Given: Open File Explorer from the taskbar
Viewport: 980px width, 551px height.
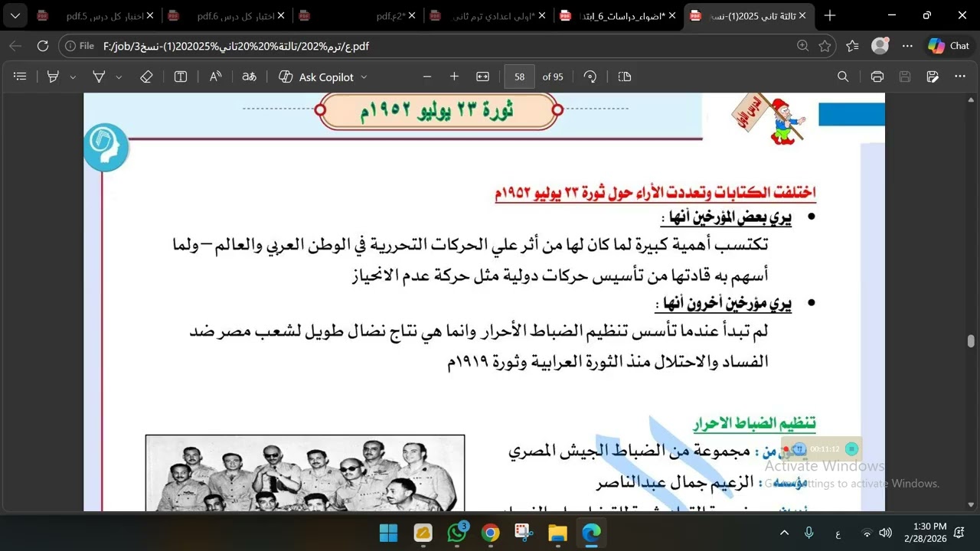Looking at the screenshot, I should (x=558, y=533).
